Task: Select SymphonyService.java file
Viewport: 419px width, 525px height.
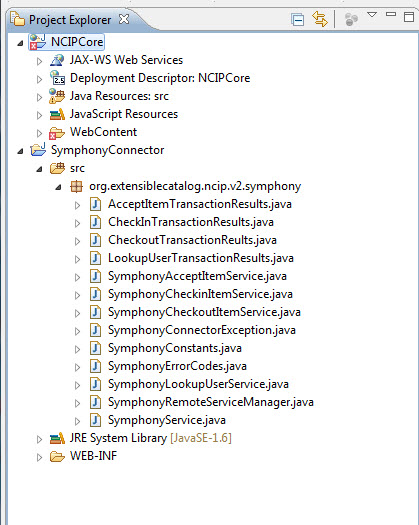Action: [x=167, y=420]
